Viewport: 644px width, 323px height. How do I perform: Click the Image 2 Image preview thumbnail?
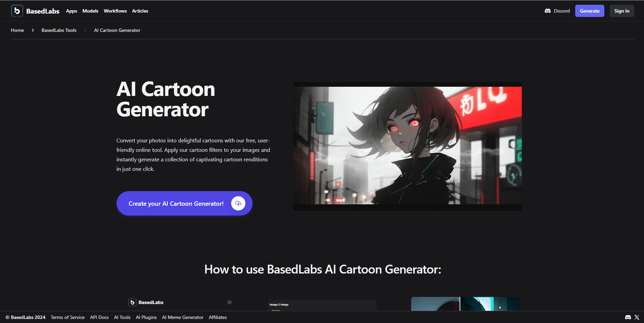click(322, 305)
